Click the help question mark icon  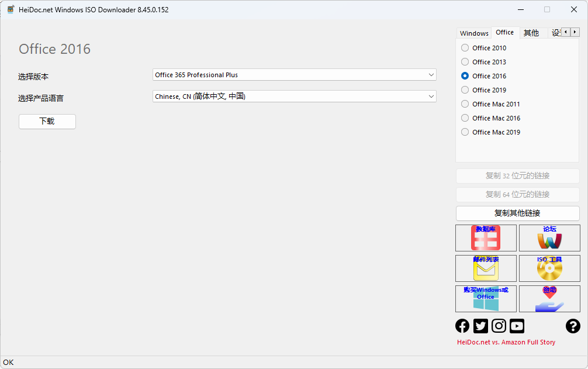point(573,326)
